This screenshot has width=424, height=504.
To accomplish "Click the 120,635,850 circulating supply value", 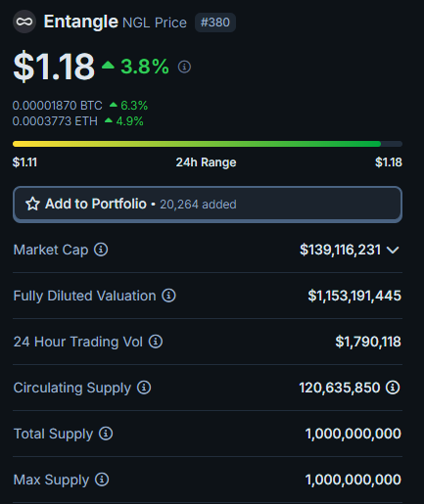I will click(x=340, y=388).
